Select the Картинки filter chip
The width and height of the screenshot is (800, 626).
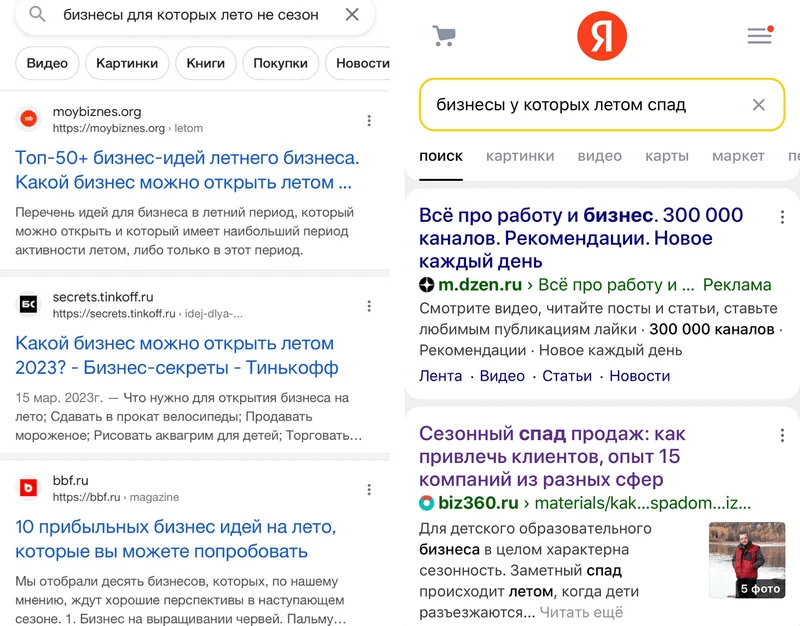[127, 63]
